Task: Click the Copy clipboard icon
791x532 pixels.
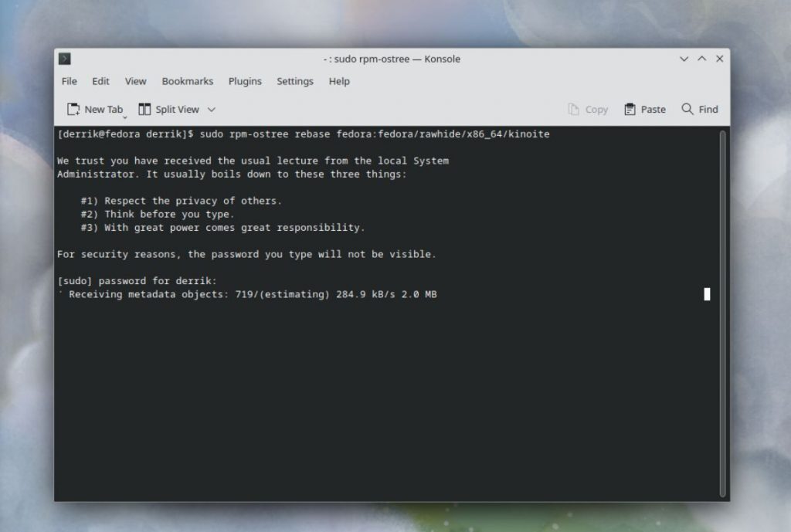Action: click(575, 109)
